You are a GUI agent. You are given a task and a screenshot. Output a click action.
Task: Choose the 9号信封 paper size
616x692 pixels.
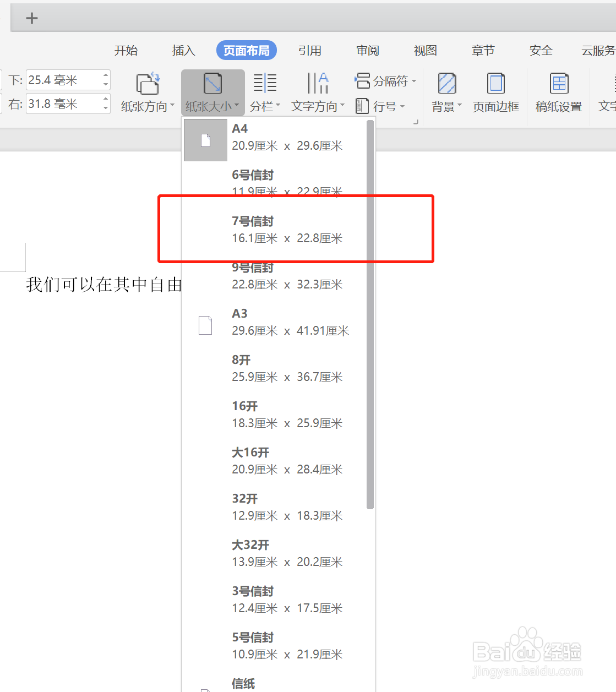[x=275, y=276]
